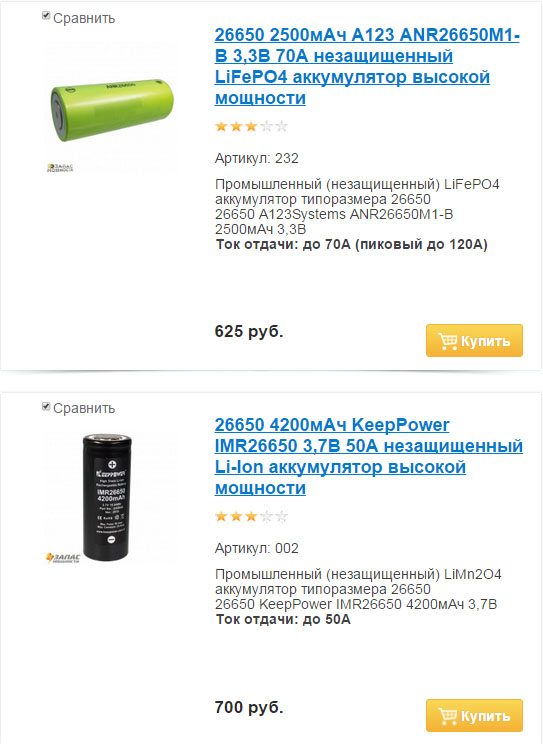The width and height of the screenshot is (543, 744).
Task: Click Купить button for the 700 руб. item
Action: [474, 715]
